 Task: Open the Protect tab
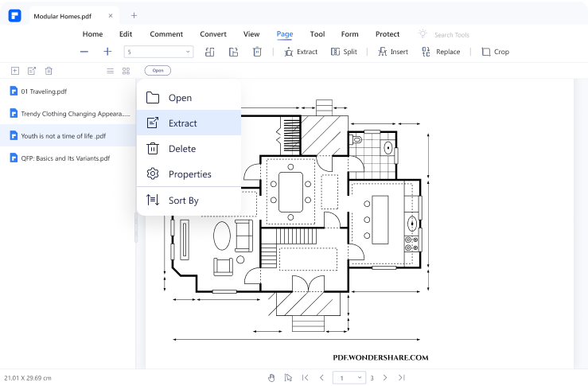[x=387, y=34]
